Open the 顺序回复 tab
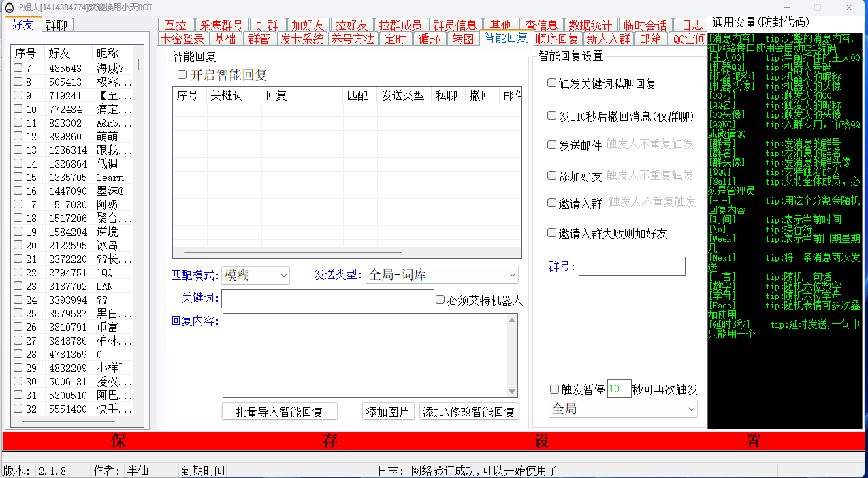Viewport: 868px width, 478px height. (556, 39)
